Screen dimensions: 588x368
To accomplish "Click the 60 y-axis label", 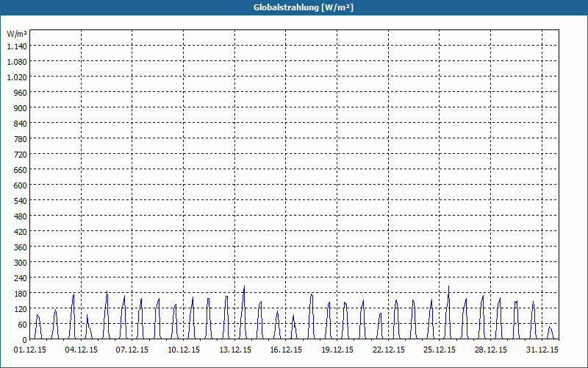I will [x=23, y=325].
